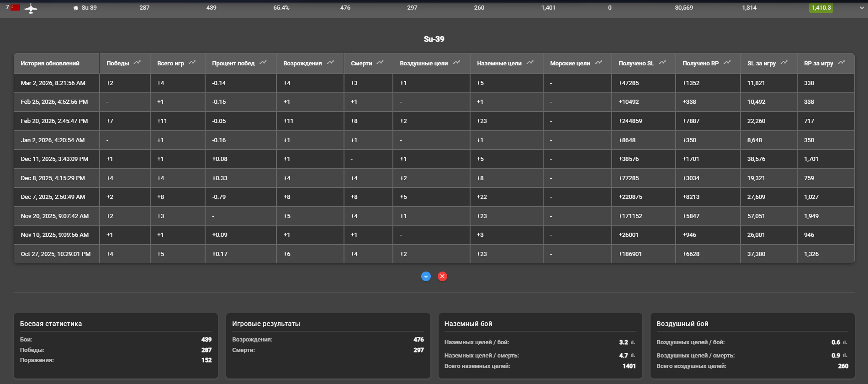
Task: Collapse the Su-39 row with the top-right chevron
Action: 862,8
